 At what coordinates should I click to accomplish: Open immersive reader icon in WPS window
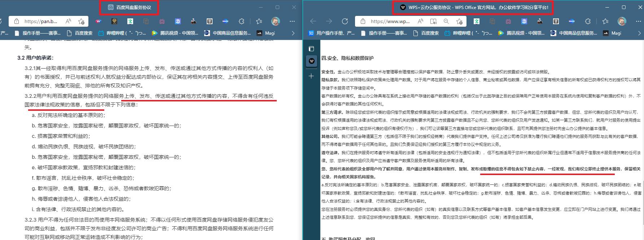pos(433,21)
